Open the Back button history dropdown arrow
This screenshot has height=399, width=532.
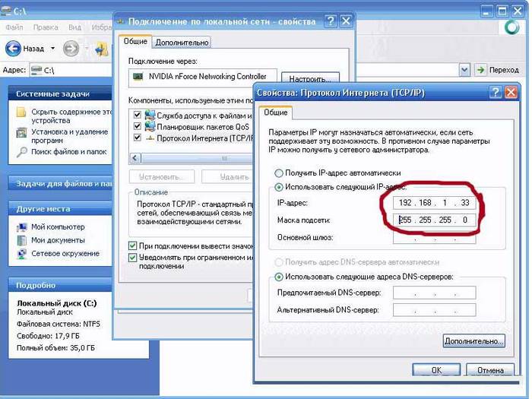(x=52, y=49)
